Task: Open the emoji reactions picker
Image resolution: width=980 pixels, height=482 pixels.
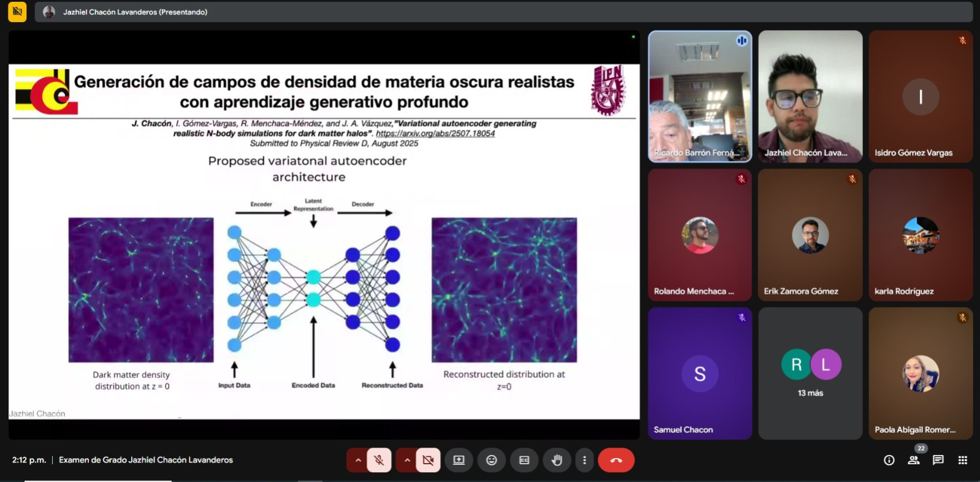Action: [x=492, y=460]
